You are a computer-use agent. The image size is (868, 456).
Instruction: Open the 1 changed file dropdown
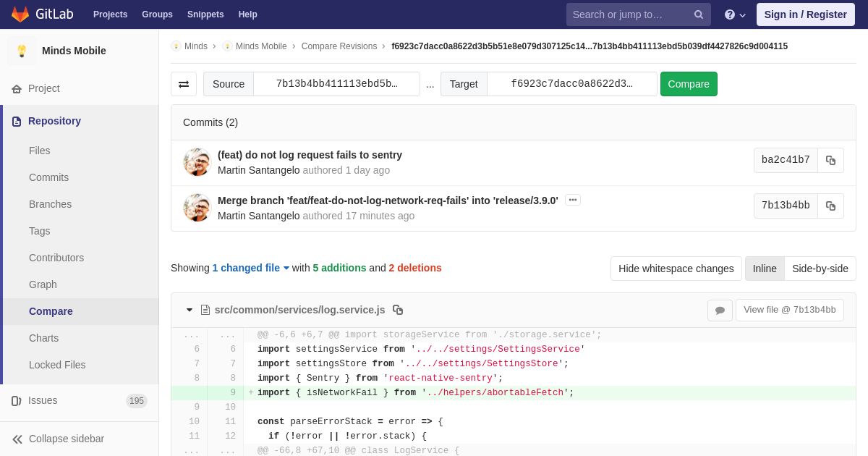250,268
